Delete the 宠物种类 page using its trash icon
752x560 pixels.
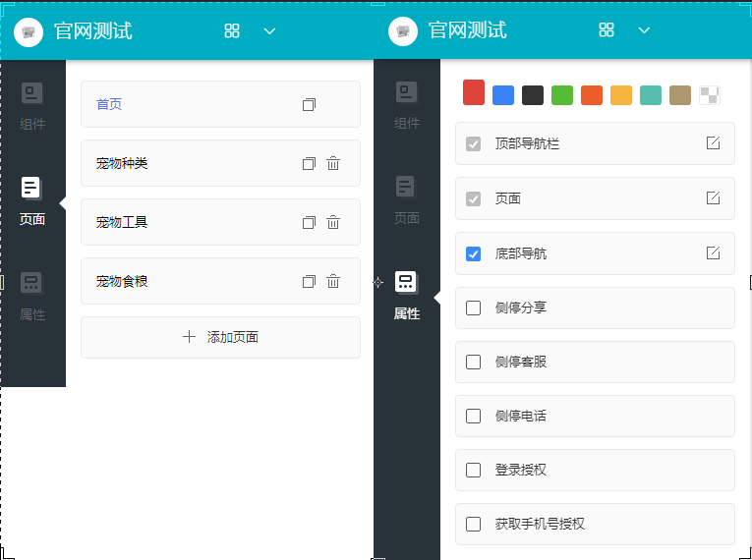coord(333,163)
